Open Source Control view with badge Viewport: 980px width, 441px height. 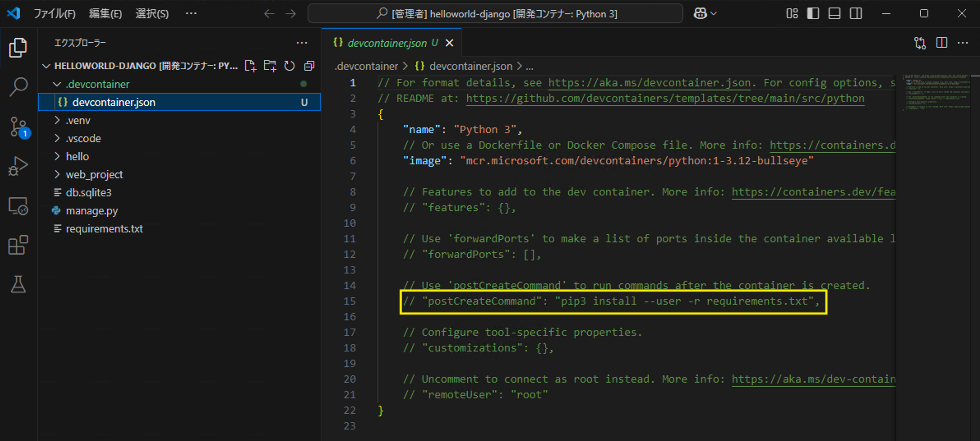19,127
